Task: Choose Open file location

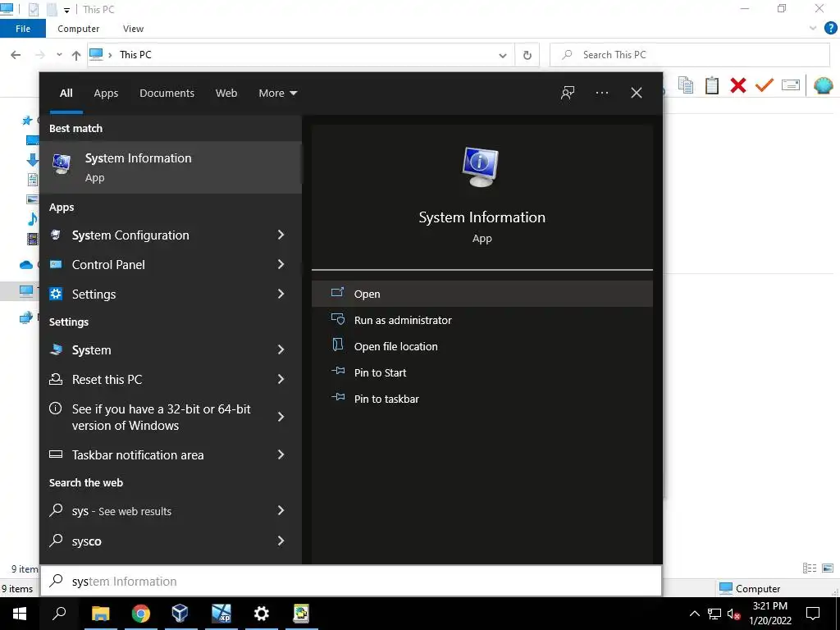Action: (482, 346)
